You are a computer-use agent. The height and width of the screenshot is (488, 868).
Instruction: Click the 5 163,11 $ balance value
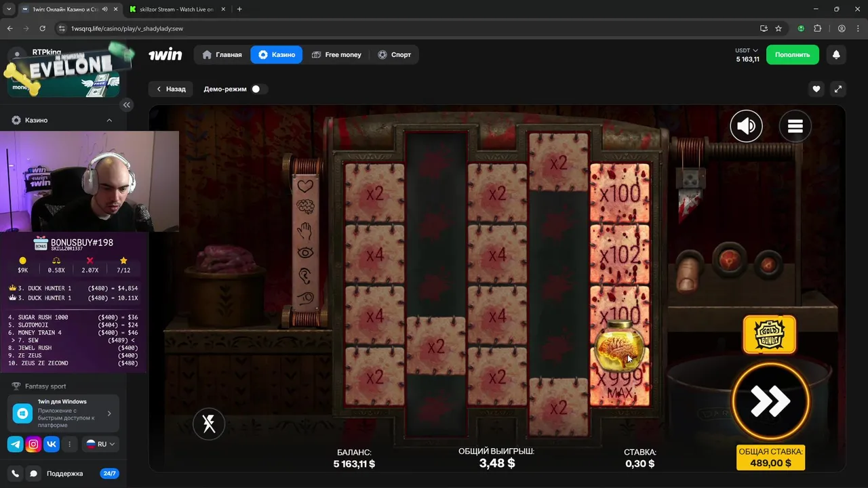(x=354, y=464)
